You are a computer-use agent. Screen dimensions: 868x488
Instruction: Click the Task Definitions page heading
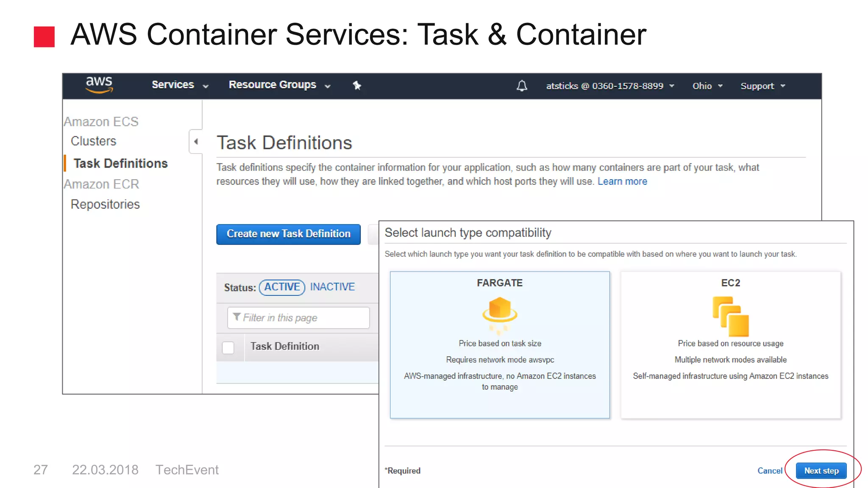coord(284,143)
